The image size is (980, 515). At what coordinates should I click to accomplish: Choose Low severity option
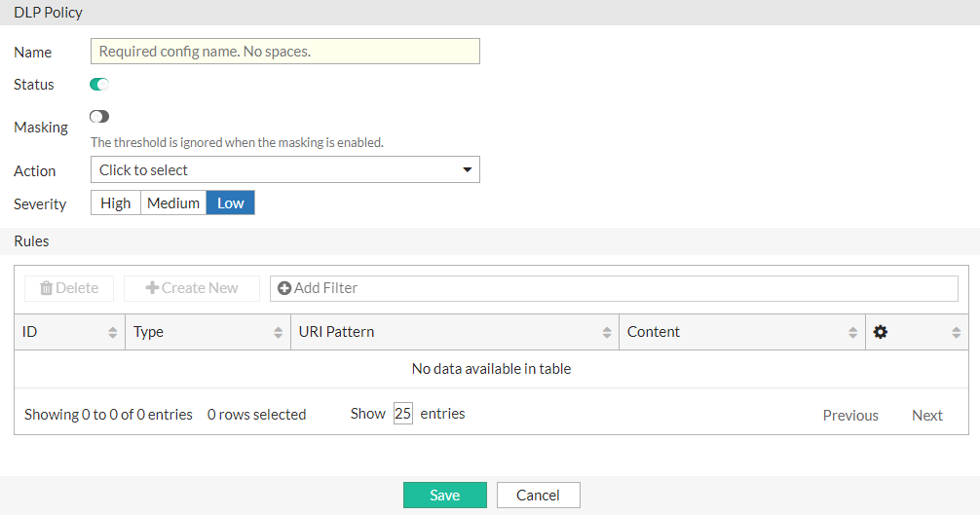(231, 203)
